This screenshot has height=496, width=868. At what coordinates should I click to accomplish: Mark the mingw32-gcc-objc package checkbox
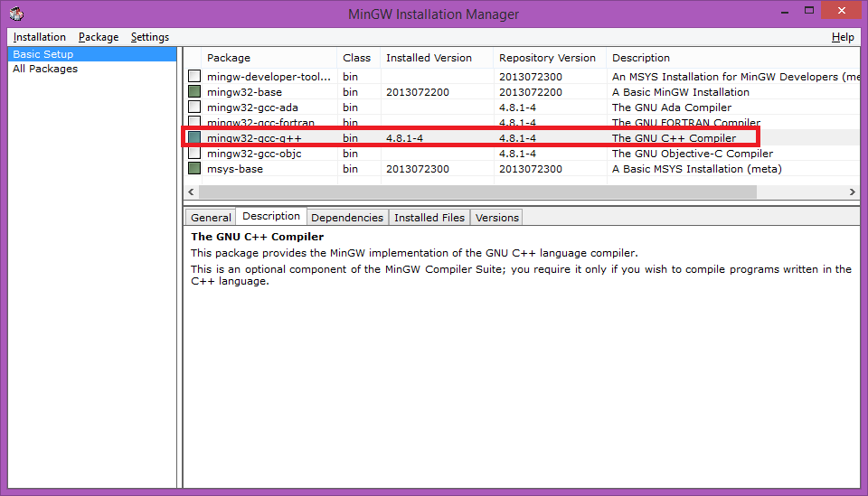coord(194,154)
